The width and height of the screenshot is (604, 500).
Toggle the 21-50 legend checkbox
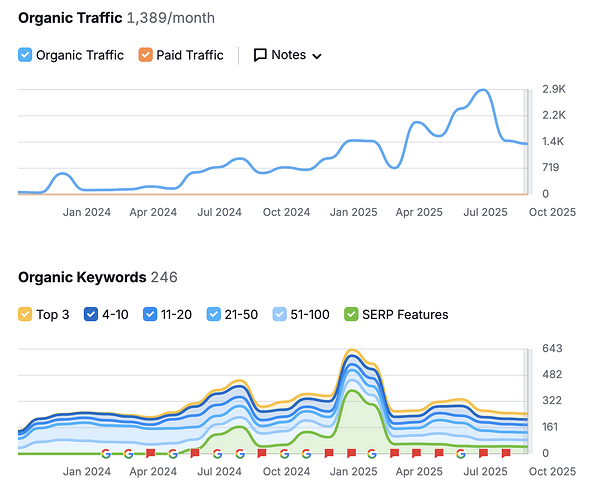(x=214, y=314)
